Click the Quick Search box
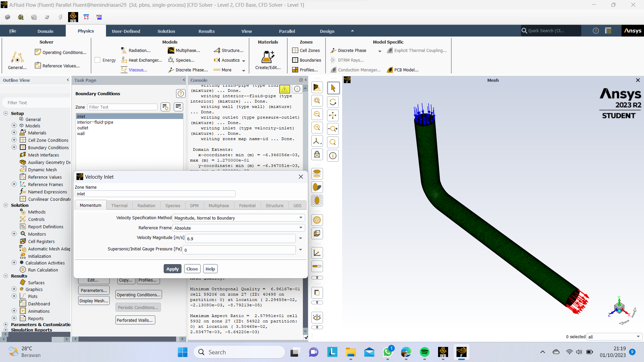 tap(551, 31)
